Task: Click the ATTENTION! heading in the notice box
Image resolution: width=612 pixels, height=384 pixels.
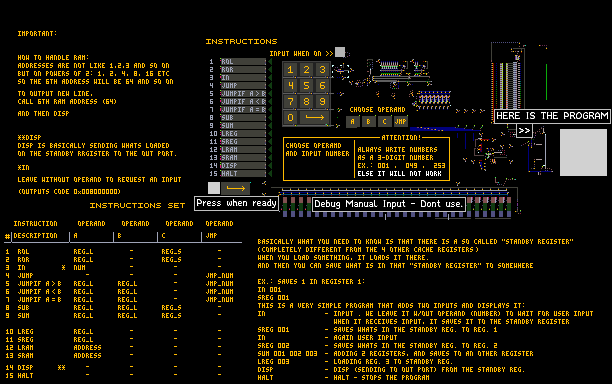Action: tap(401, 138)
